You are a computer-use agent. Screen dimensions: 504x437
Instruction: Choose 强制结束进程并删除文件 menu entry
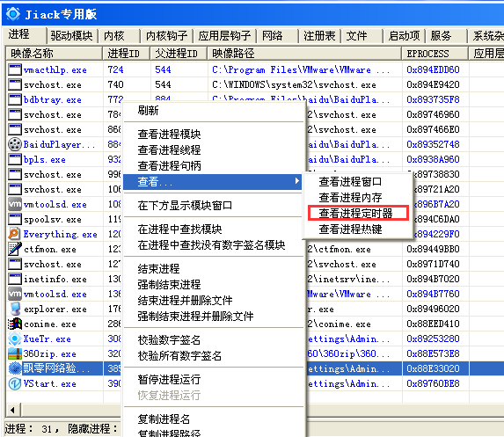[x=214, y=317]
